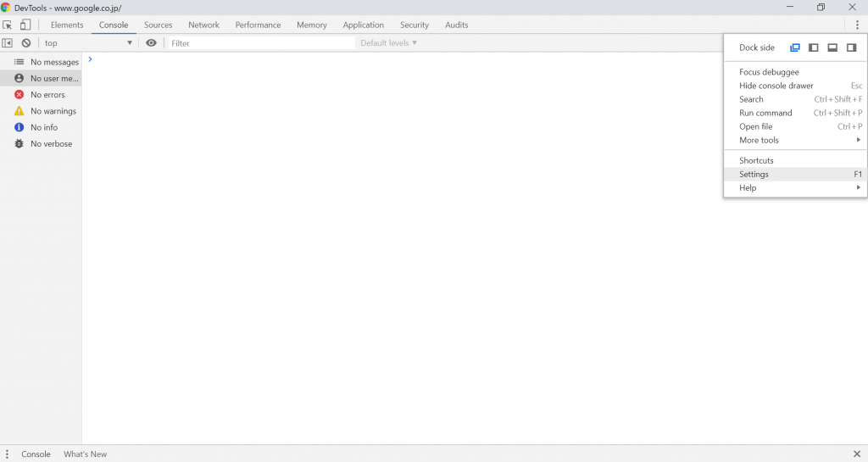Close the DevTools window
This screenshot has width=868, height=462.
[853, 7]
